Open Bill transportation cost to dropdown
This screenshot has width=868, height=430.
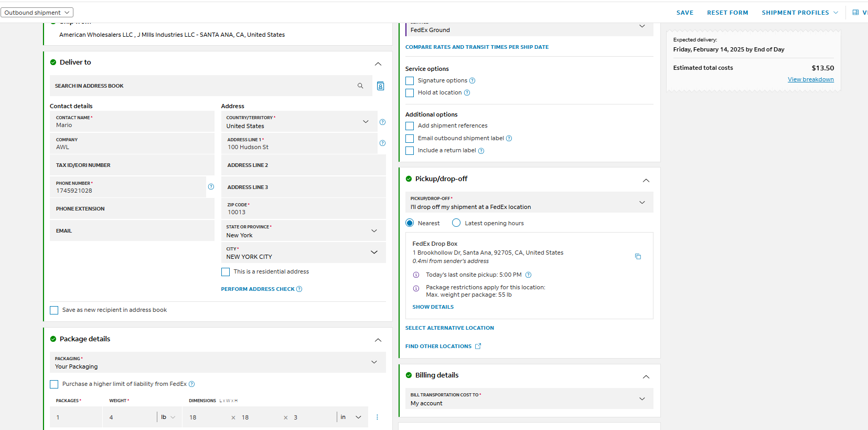[530, 399]
